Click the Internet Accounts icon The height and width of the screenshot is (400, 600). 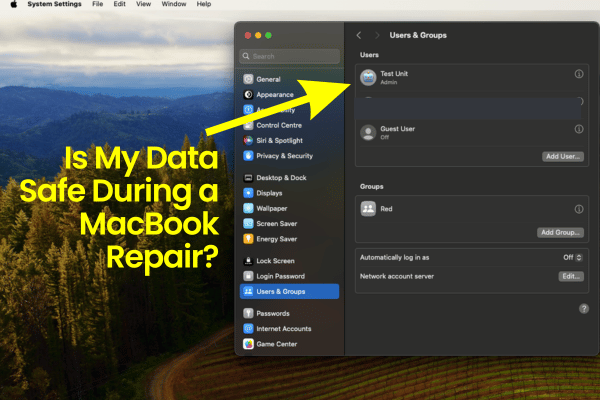248,328
